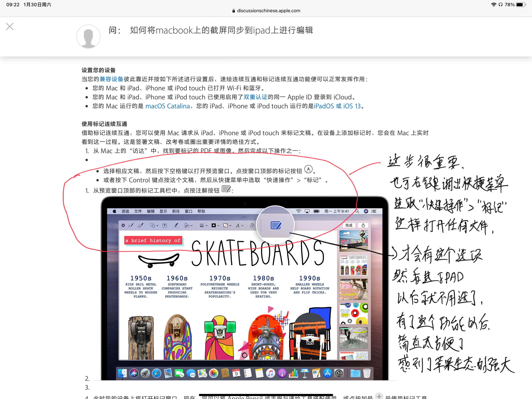
Task: Click the Safari compass icon in Dock
Action: (x=157, y=373)
